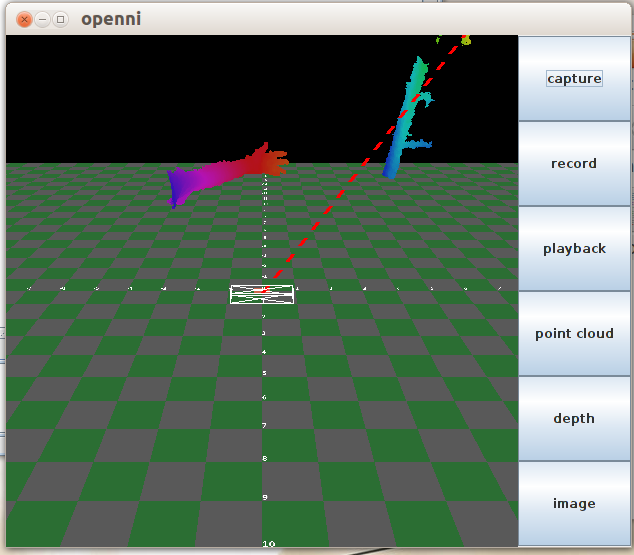Select the image view button

574,504
